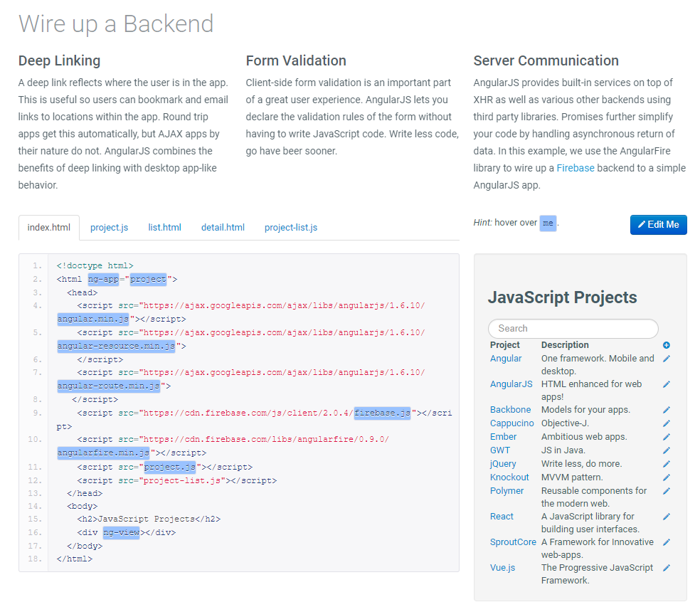Screen dimensions: 700x607
Task: Open the Backbone project link
Action: click(510, 410)
